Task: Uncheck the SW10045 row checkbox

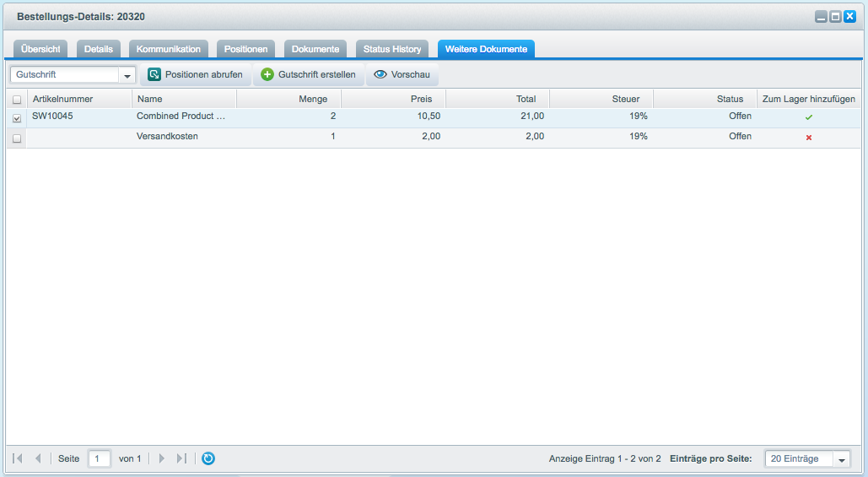Action: tap(17, 118)
